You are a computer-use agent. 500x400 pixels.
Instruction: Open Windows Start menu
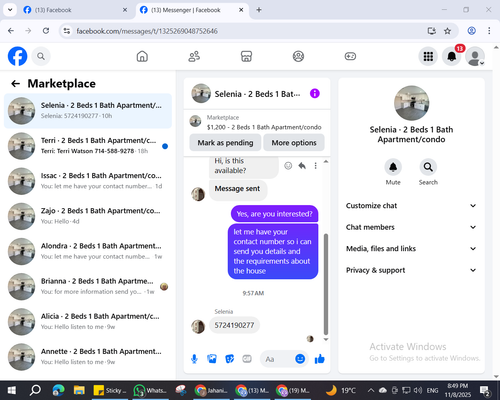pyautogui.click(x=12, y=390)
